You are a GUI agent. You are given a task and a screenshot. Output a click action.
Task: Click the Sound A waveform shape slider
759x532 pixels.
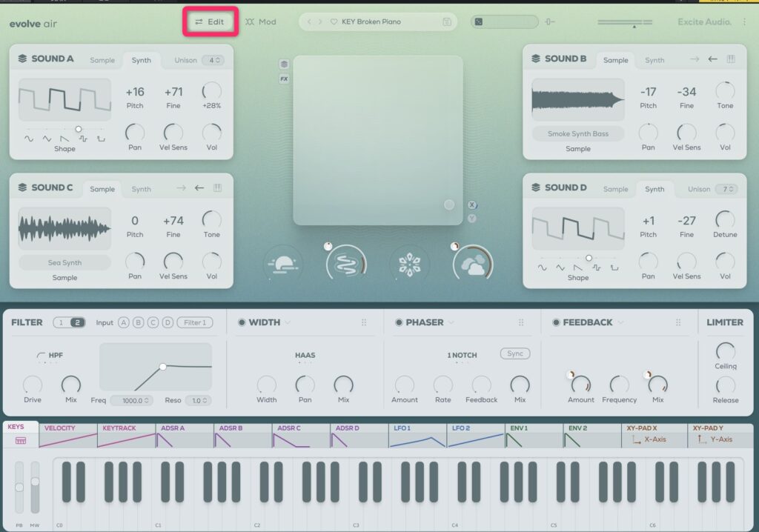tap(79, 129)
